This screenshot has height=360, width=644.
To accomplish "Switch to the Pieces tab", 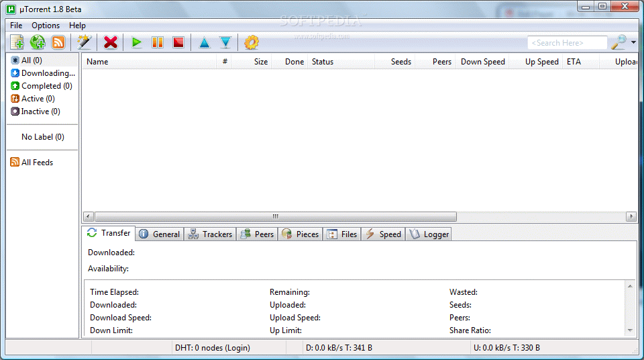I will [x=301, y=234].
